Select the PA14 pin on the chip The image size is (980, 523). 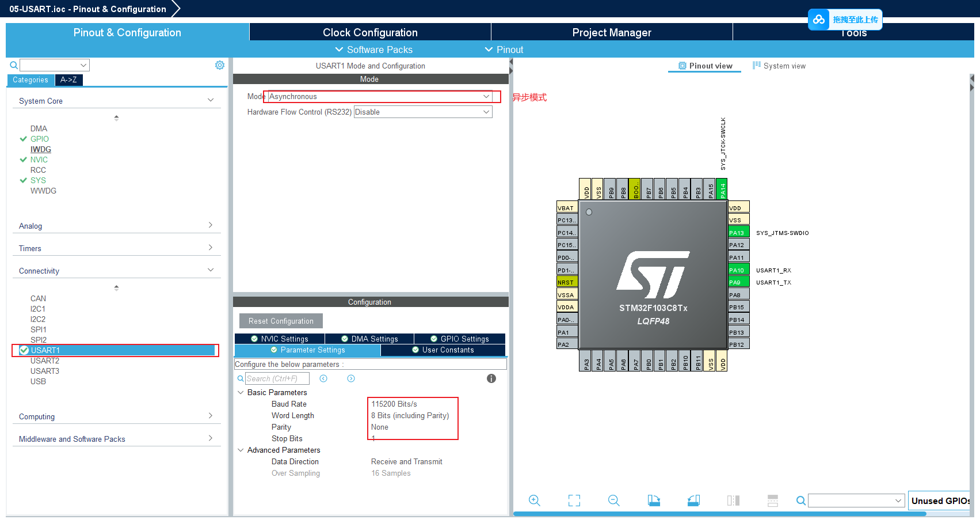click(723, 189)
